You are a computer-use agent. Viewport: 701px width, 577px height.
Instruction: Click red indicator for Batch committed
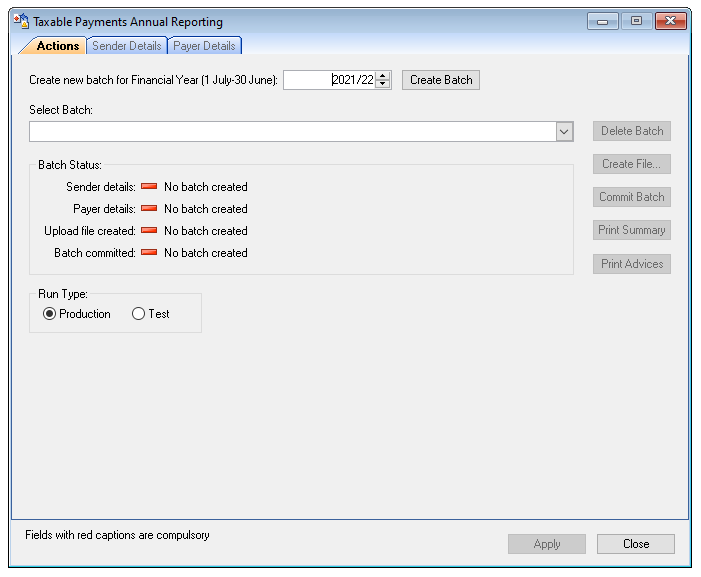[x=149, y=253]
